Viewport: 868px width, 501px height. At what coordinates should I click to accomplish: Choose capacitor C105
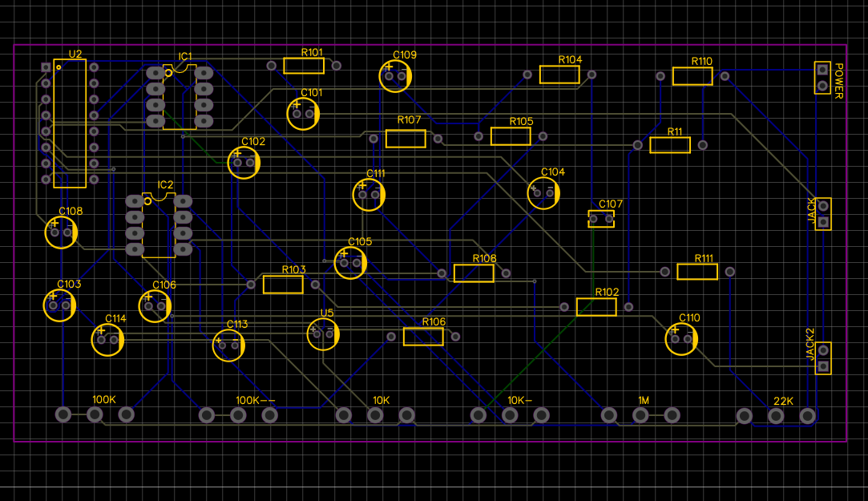click(350, 262)
